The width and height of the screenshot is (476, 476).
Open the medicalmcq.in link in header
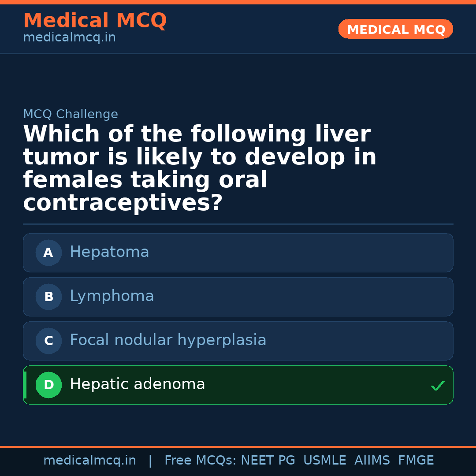point(69,38)
